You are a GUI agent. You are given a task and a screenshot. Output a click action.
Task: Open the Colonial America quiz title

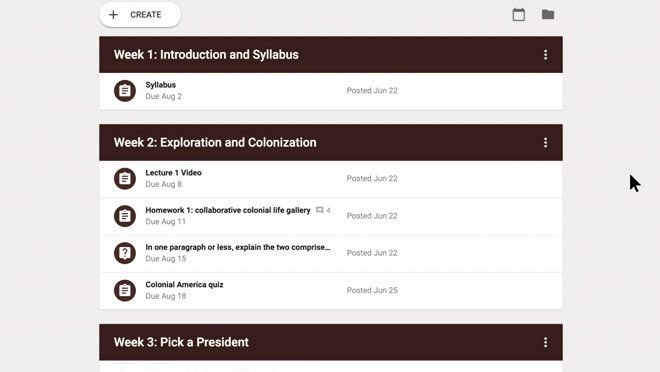click(184, 284)
